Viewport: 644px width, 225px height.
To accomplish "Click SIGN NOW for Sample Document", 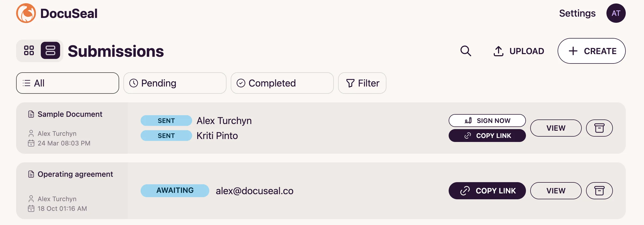I will (487, 121).
